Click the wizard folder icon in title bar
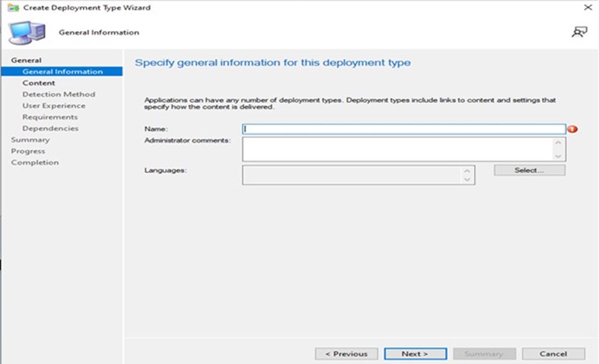 click(x=12, y=8)
